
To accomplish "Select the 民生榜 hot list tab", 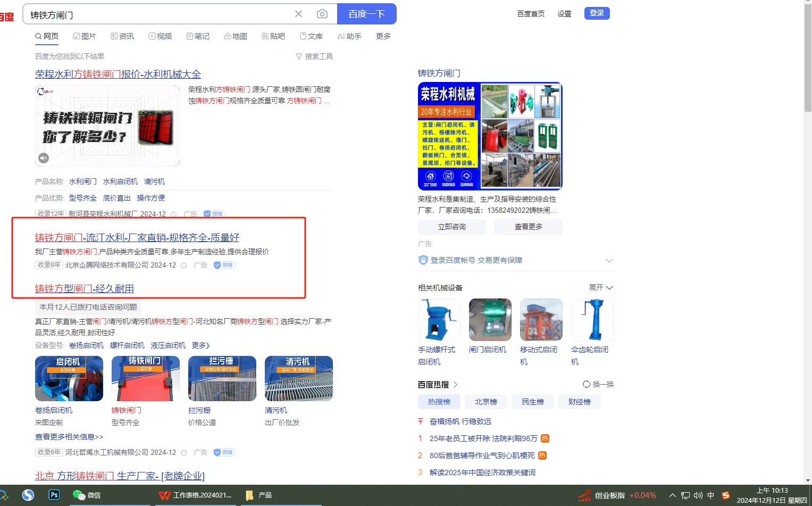I will tap(533, 402).
